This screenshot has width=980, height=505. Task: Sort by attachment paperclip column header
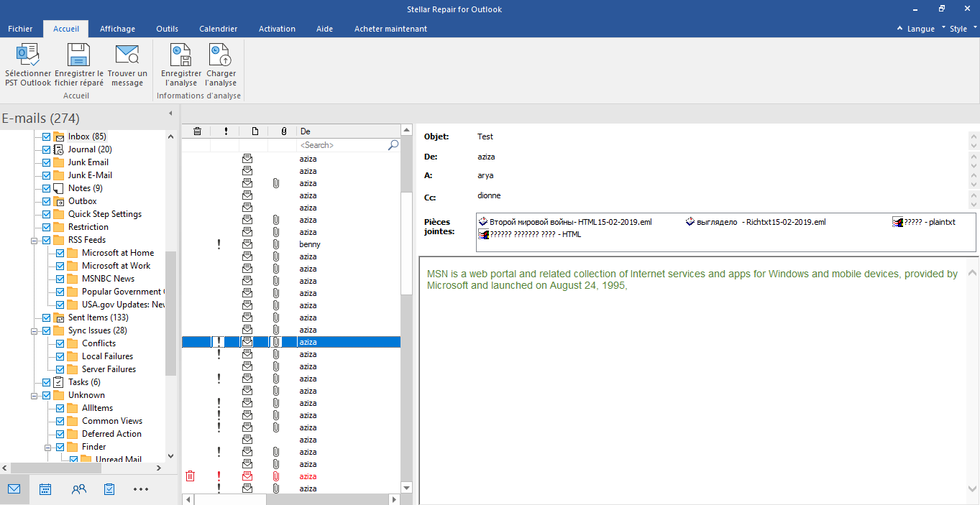pos(283,131)
